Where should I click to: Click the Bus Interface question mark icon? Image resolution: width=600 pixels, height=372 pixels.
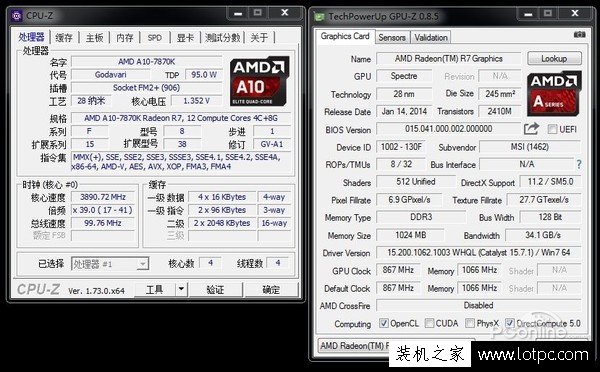click(x=579, y=165)
